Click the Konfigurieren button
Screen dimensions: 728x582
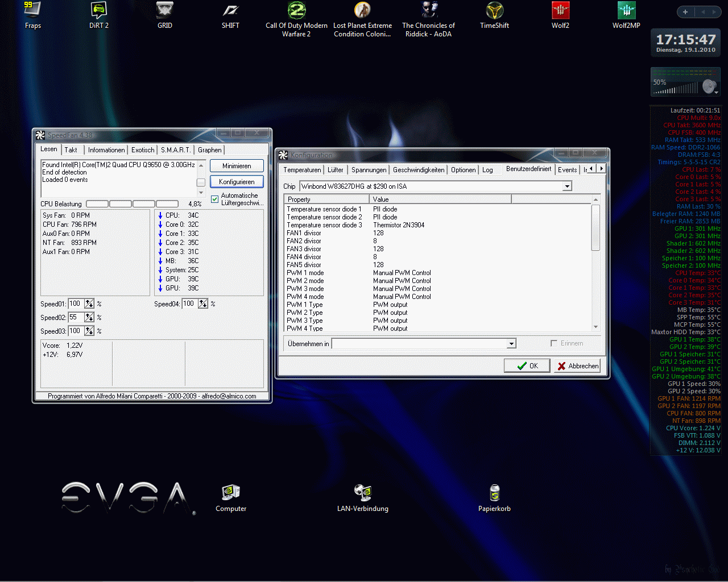coord(237,182)
